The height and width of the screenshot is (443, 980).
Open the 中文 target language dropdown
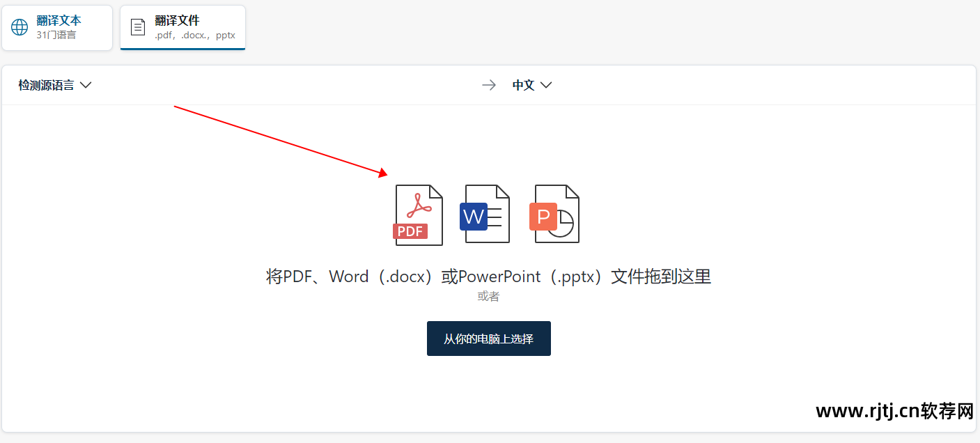click(532, 85)
